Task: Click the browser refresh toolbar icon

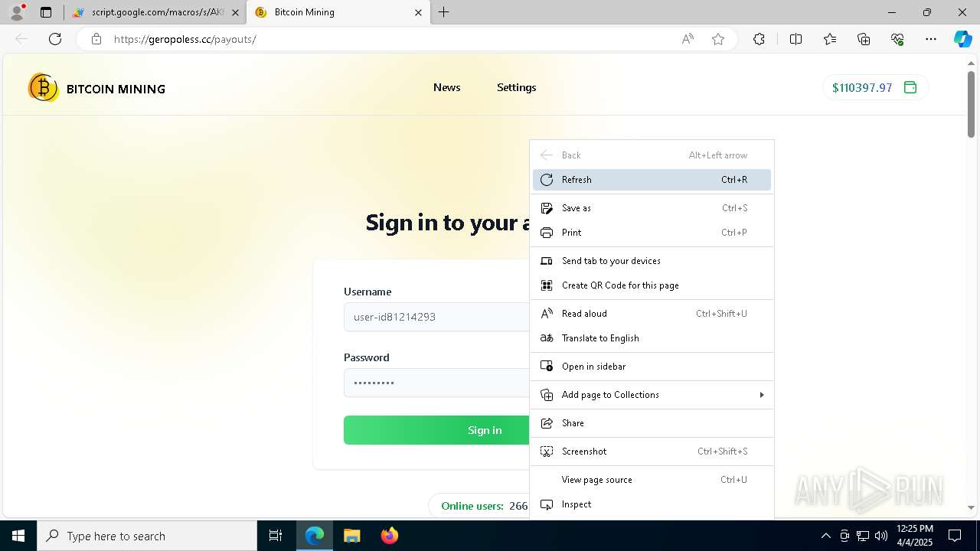Action: [x=55, y=39]
